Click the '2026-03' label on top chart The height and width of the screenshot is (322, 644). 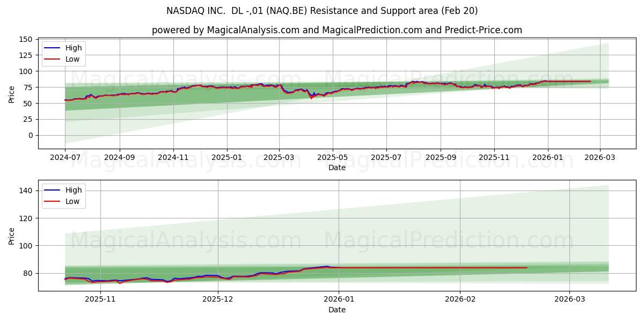[599, 158]
